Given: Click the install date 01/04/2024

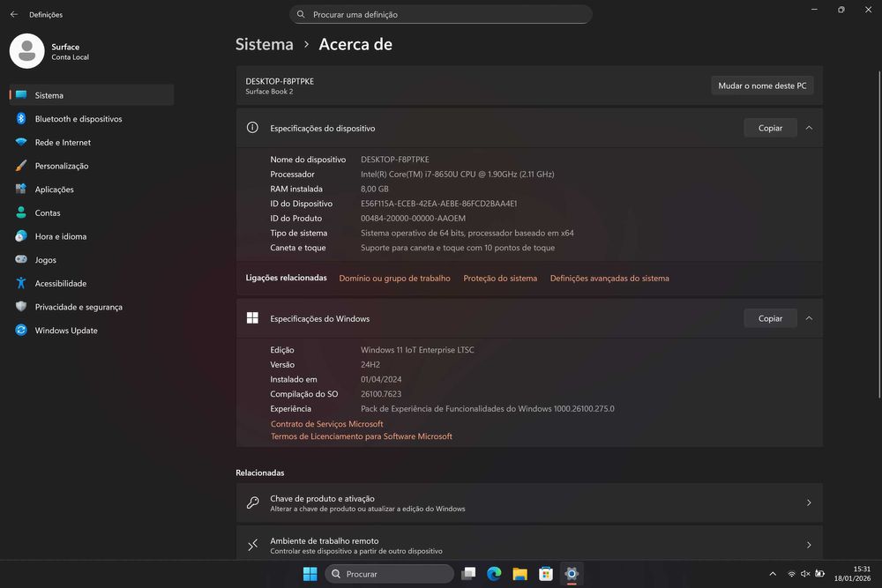Looking at the screenshot, I should (381, 379).
